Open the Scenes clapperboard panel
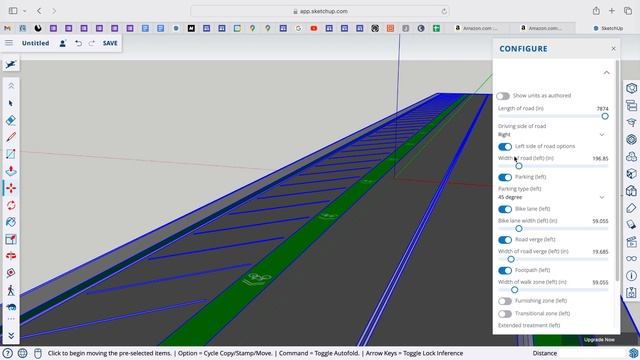 (x=631, y=242)
